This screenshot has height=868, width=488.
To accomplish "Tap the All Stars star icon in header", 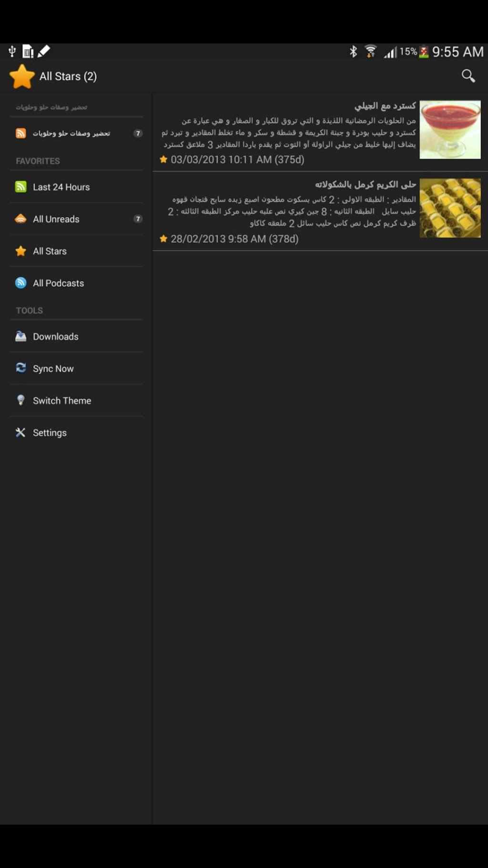I will click(x=22, y=76).
